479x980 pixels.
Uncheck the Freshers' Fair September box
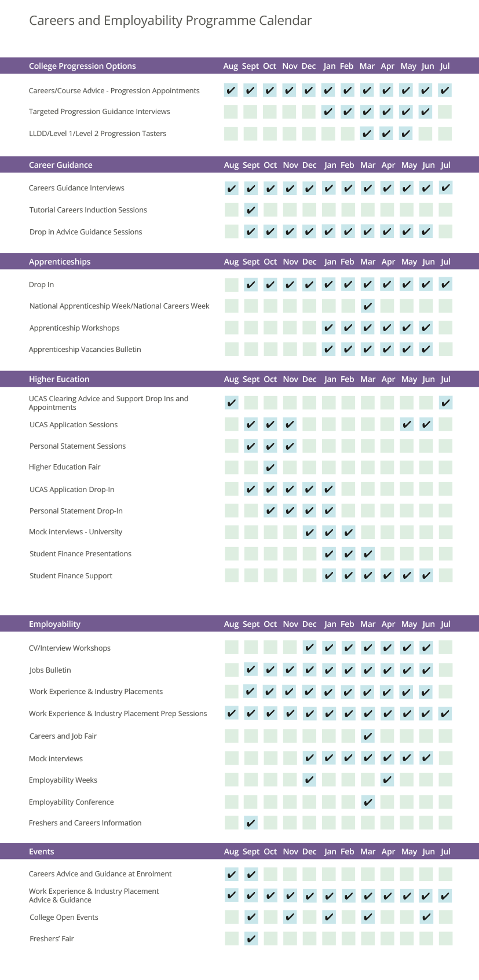[x=251, y=939]
